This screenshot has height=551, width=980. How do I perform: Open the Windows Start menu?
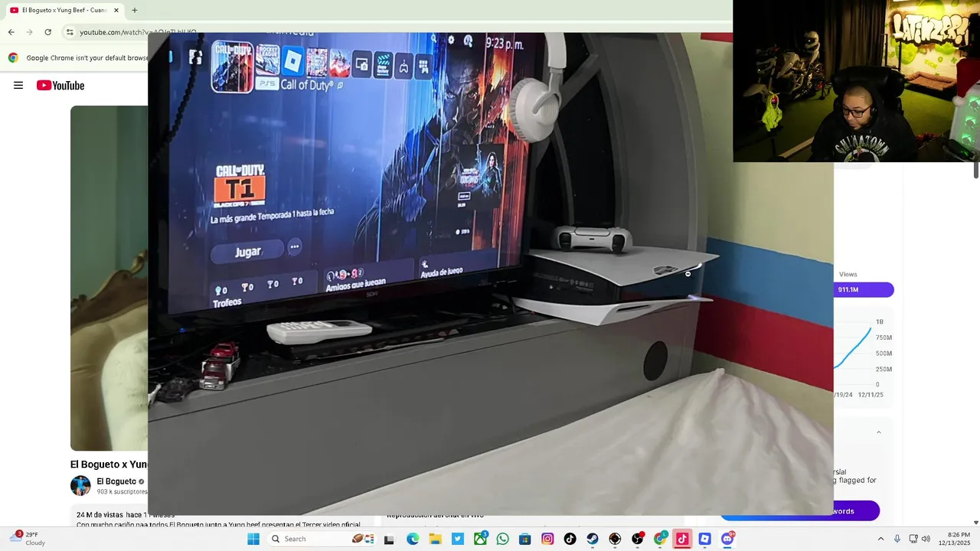click(253, 539)
